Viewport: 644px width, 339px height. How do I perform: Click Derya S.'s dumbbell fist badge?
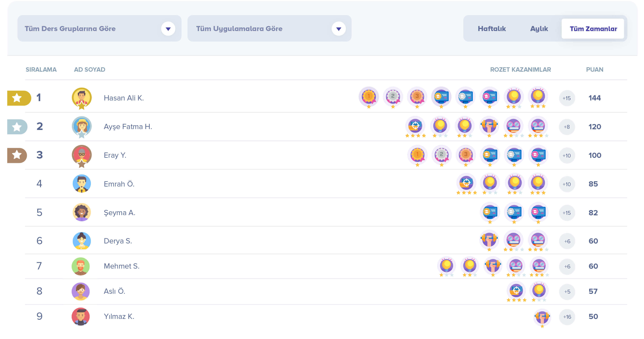coord(489,239)
